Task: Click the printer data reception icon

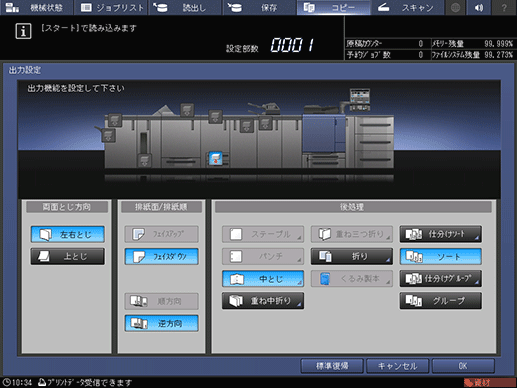Action: [x=42, y=382]
